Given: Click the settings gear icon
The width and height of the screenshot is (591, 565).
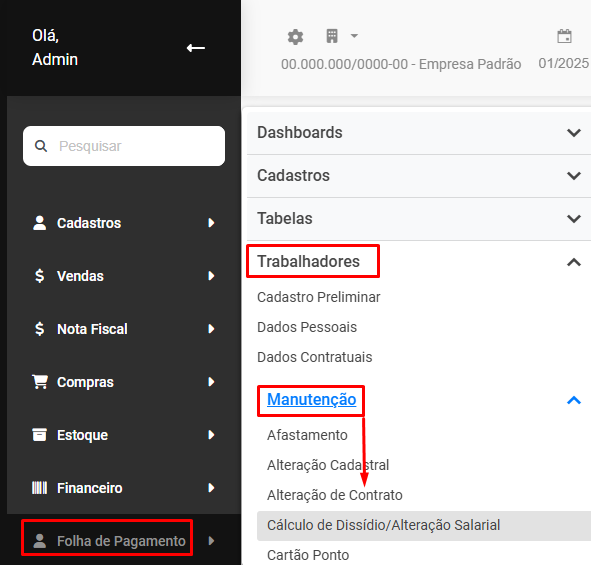Looking at the screenshot, I should click(295, 37).
